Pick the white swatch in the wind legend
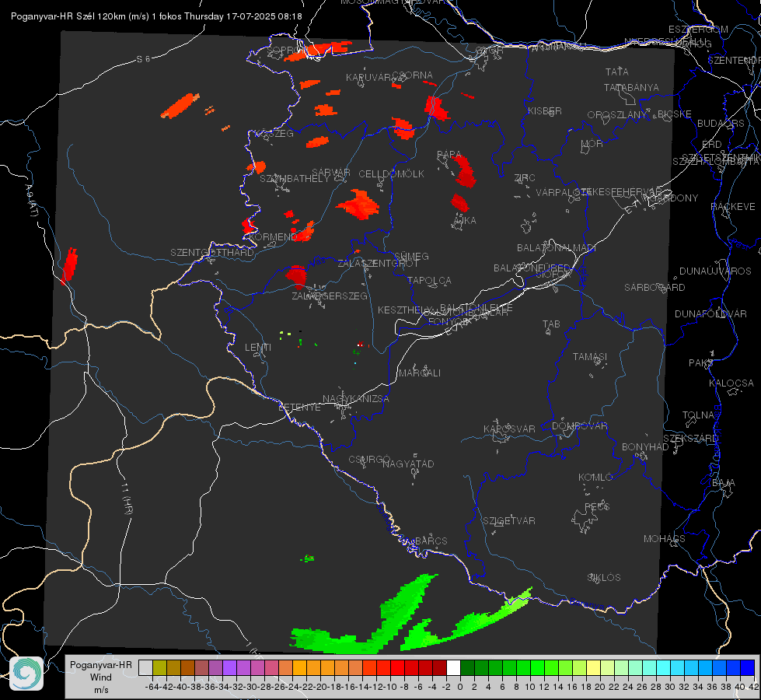The width and height of the screenshot is (761, 700). coord(453,667)
